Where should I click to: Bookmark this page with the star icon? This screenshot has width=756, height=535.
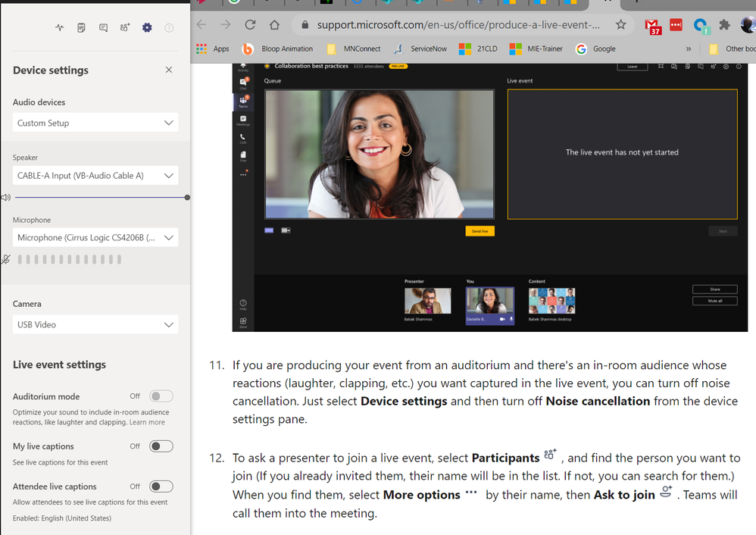(x=621, y=24)
